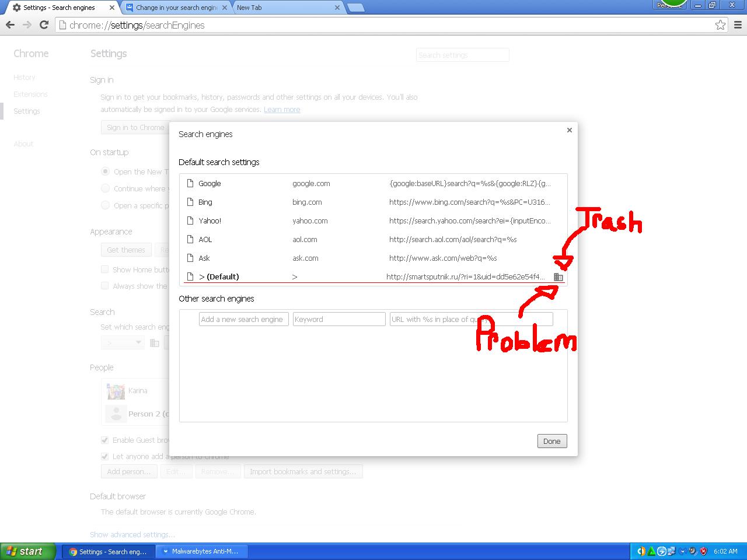Open the default search engine dropdown under Search
The width and height of the screenshot is (747, 560).
tap(123, 342)
